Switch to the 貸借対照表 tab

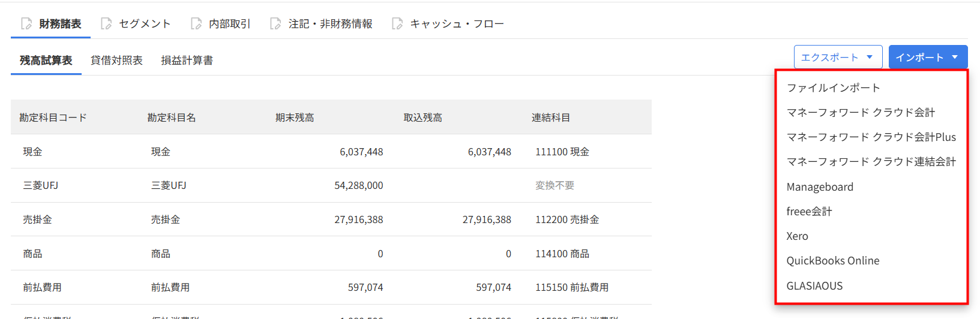click(x=116, y=61)
